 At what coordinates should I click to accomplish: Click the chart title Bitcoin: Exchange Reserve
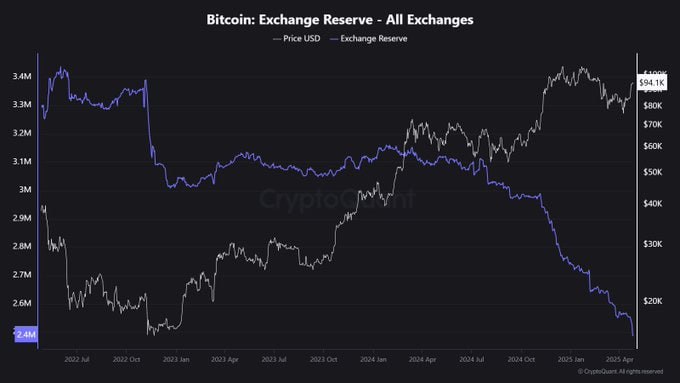(x=289, y=20)
